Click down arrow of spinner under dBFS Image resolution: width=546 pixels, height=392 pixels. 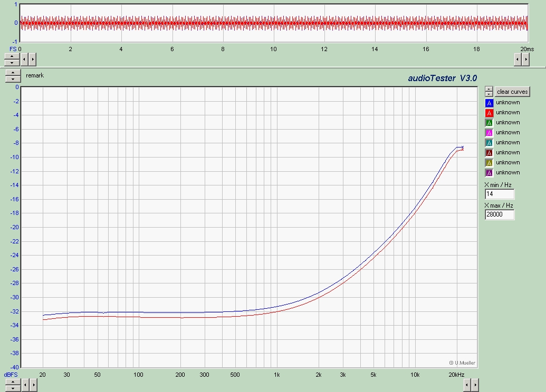13,388
